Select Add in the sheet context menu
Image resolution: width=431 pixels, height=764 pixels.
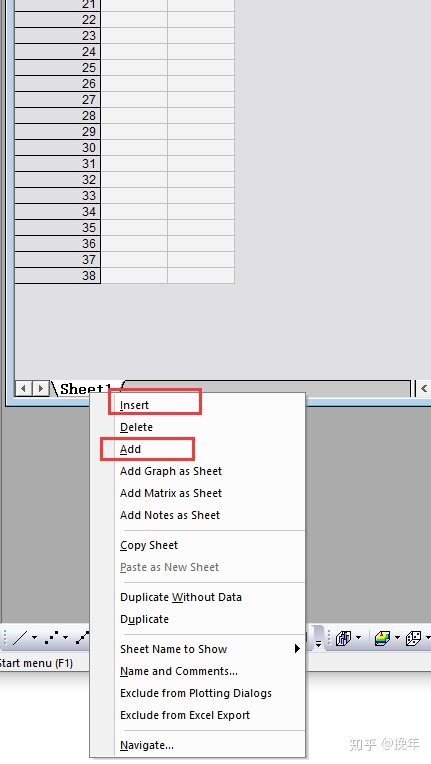[209, 449]
